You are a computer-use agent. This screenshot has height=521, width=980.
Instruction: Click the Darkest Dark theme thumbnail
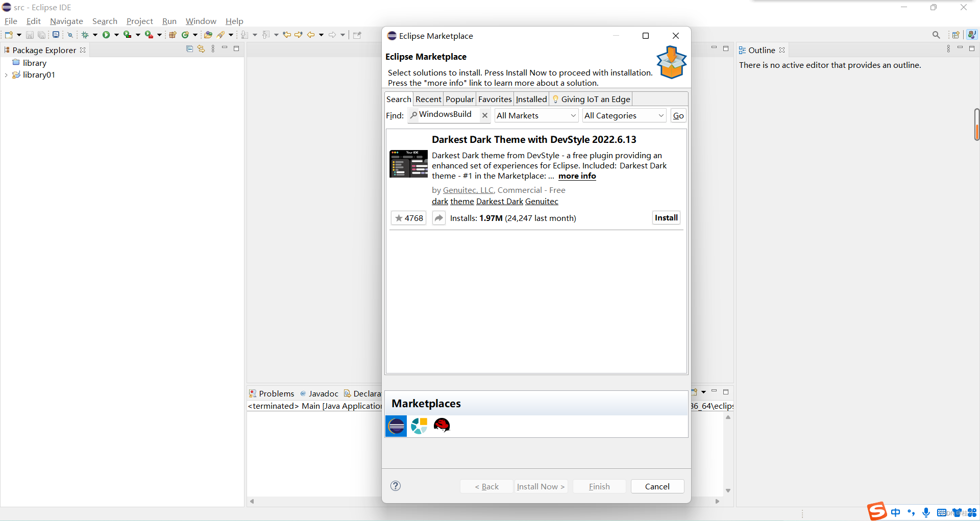click(x=408, y=164)
